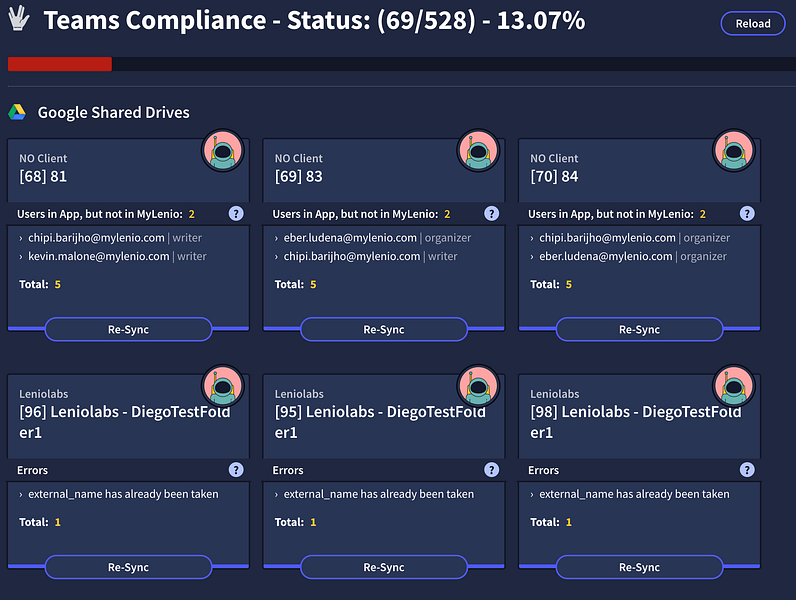Image resolution: width=796 pixels, height=600 pixels.
Task: Click the Google Drive icon
Action: click(17, 112)
